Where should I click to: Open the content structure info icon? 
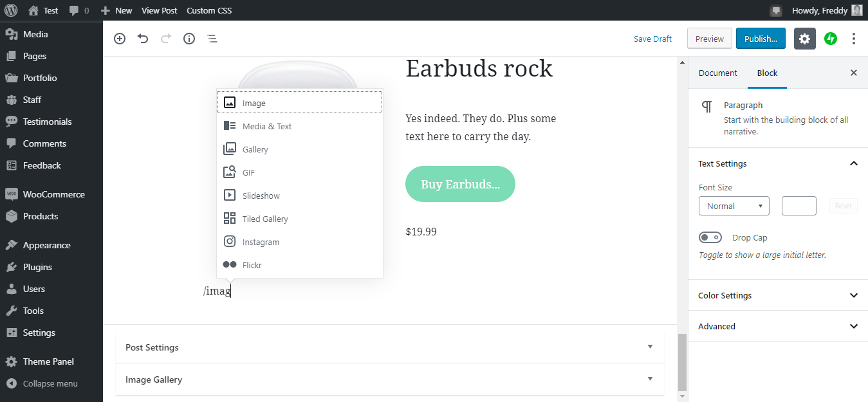[189, 39]
